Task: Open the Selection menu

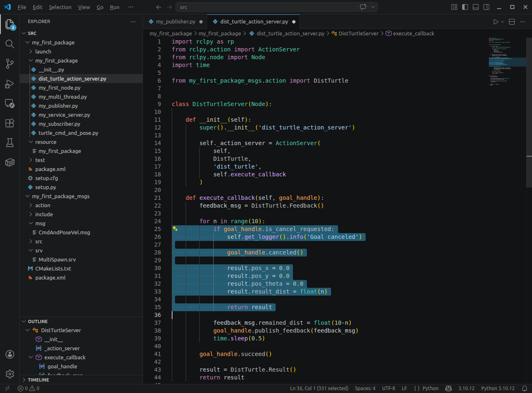Action: click(60, 7)
